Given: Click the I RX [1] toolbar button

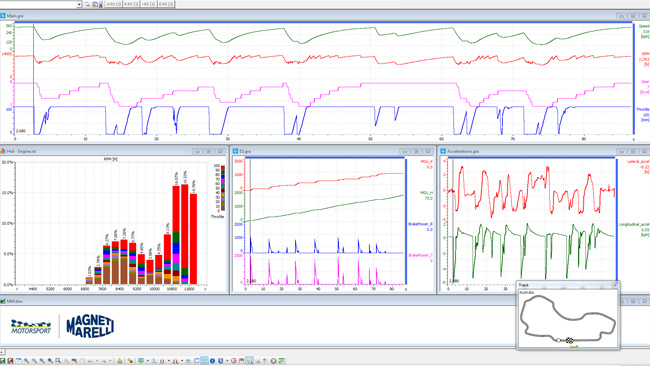Looking at the screenshot, I should pyautogui.click(x=149, y=4).
